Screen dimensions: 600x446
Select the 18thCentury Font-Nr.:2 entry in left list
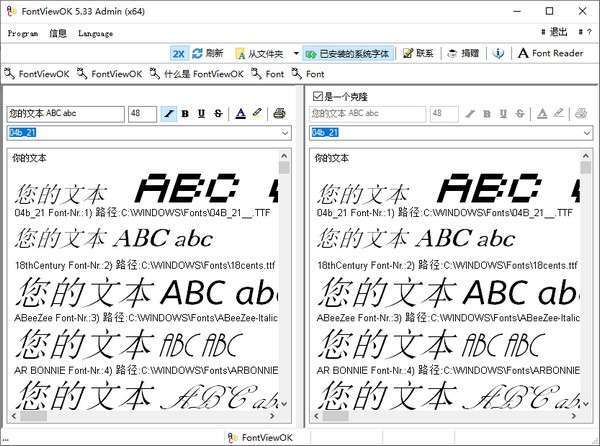click(145, 265)
